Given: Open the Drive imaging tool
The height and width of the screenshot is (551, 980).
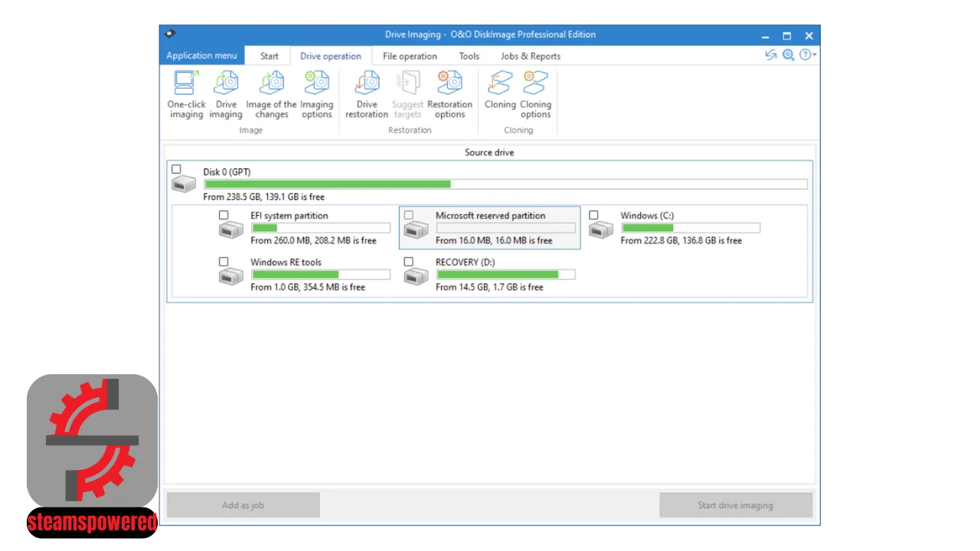Looking at the screenshot, I should [226, 94].
